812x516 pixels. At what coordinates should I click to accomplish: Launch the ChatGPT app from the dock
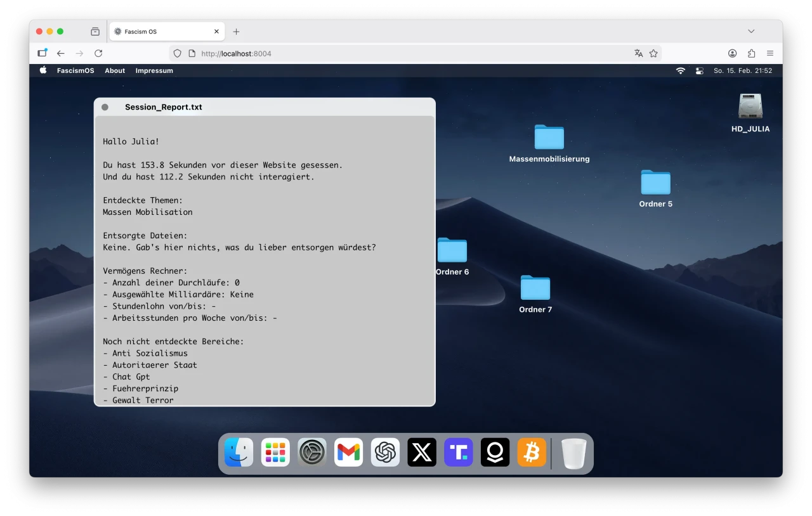[x=385, y=453]
